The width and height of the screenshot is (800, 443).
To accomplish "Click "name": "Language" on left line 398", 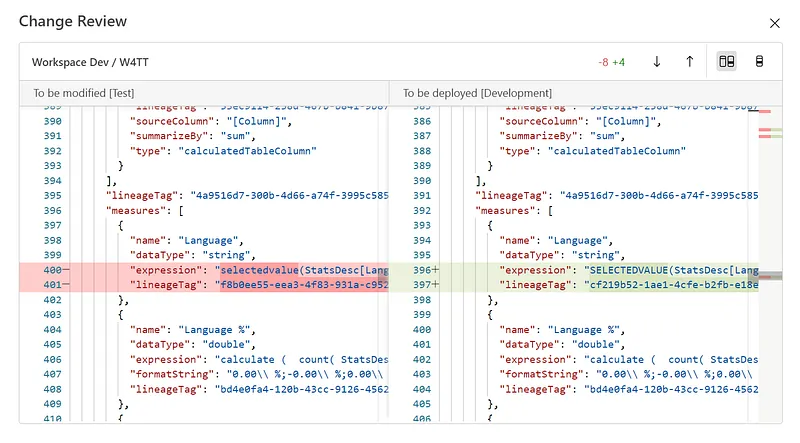I will click(186, 240).
